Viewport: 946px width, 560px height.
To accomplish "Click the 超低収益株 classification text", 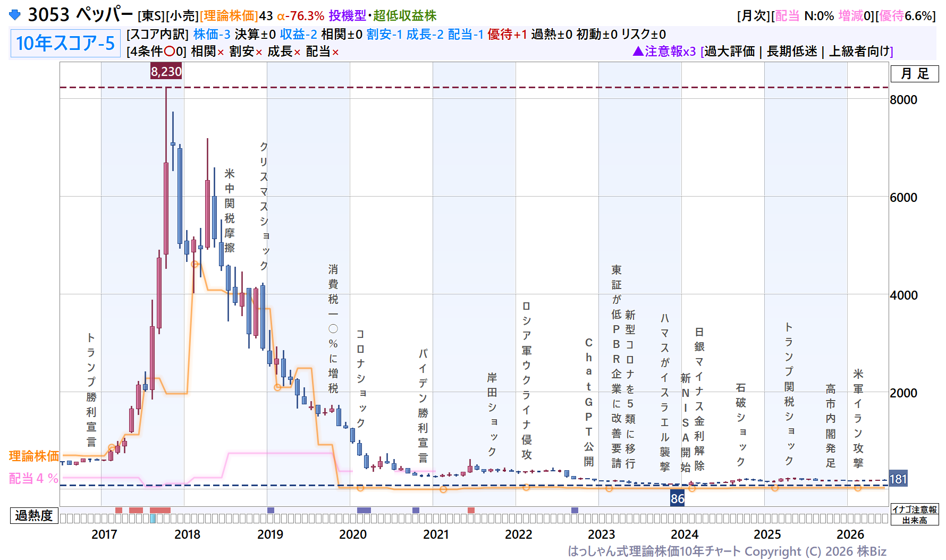I will click(404, 15).
